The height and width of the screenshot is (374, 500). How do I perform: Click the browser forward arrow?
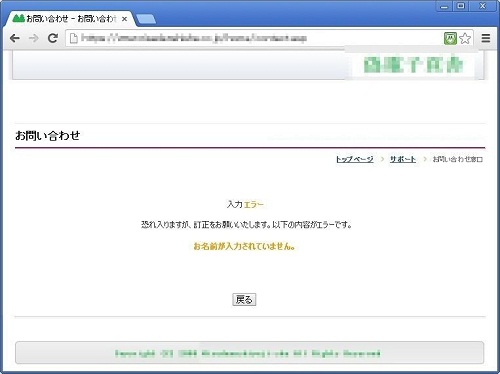click(34, 38)
